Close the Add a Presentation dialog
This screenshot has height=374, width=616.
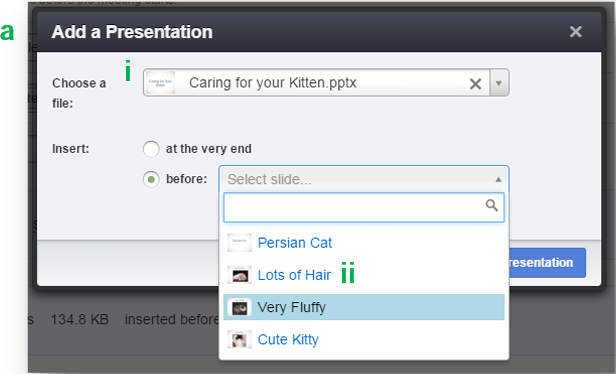tap(576, 31)
